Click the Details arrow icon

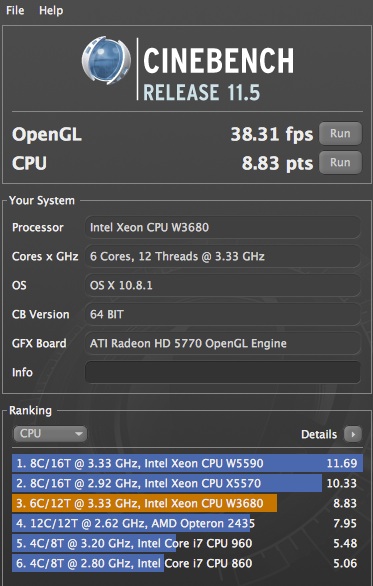coord(353,434)
